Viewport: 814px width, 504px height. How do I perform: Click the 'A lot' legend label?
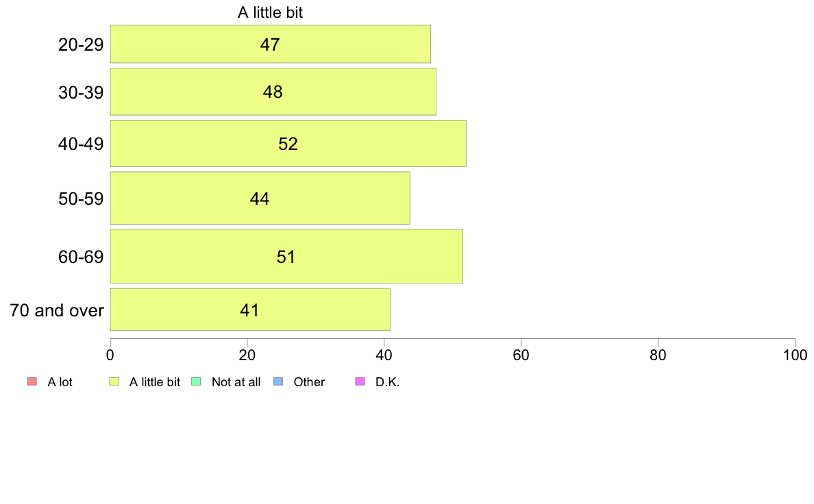[x=60, y=382]
